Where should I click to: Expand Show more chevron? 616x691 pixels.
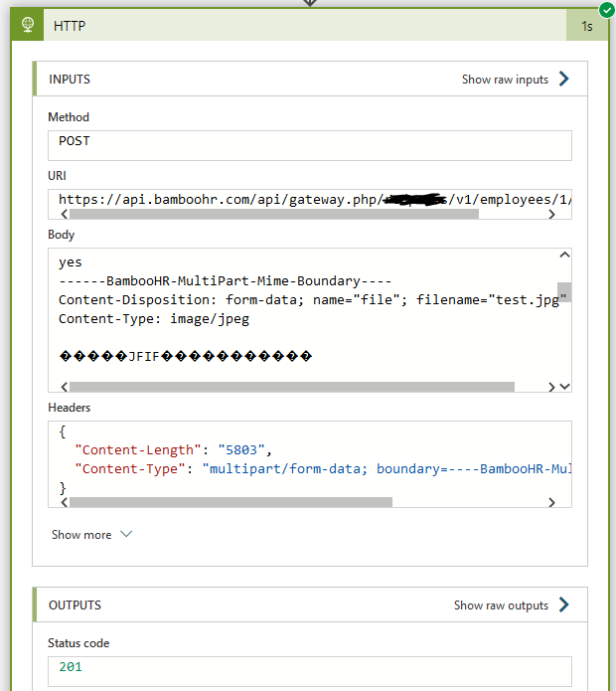click(126, 535)
